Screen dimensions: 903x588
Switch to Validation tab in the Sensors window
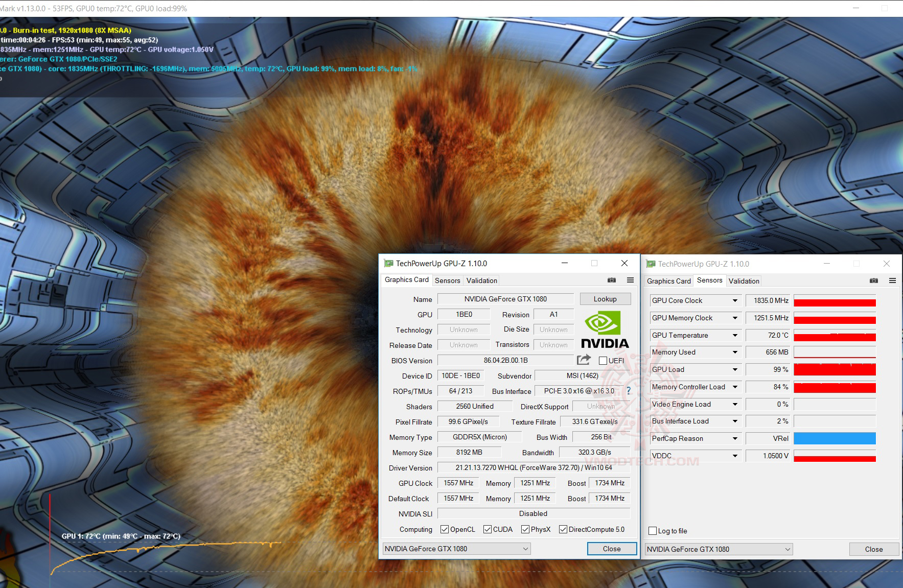point(744,281)
